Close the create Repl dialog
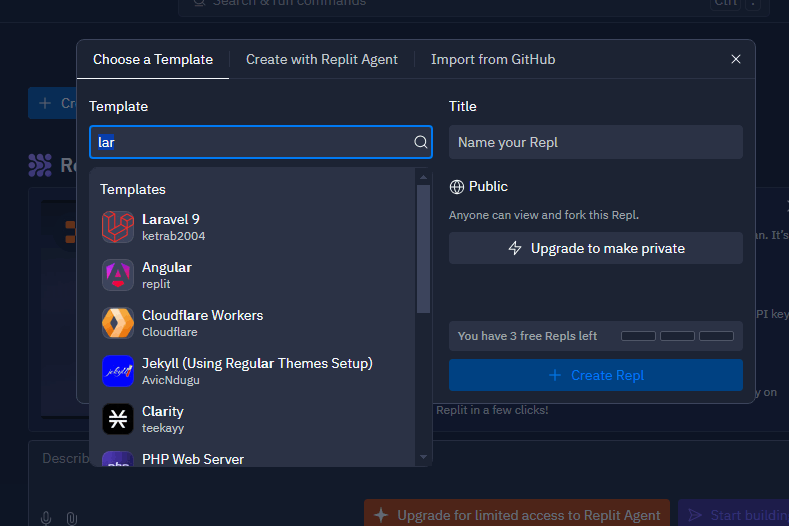Image resolution: width=789 pixels, height=526 pixels. pos(736,59)
